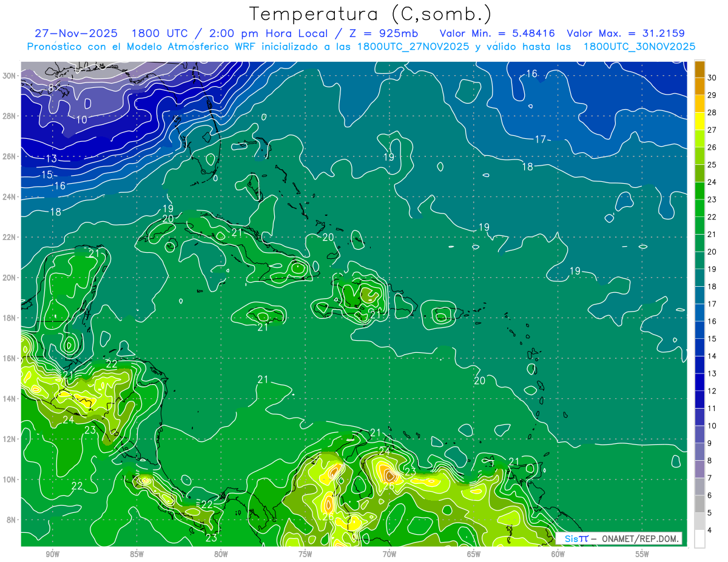The image size is (728, 562).
Task: Click the 85W longitude axis label
Action: (x=136, y=554)
